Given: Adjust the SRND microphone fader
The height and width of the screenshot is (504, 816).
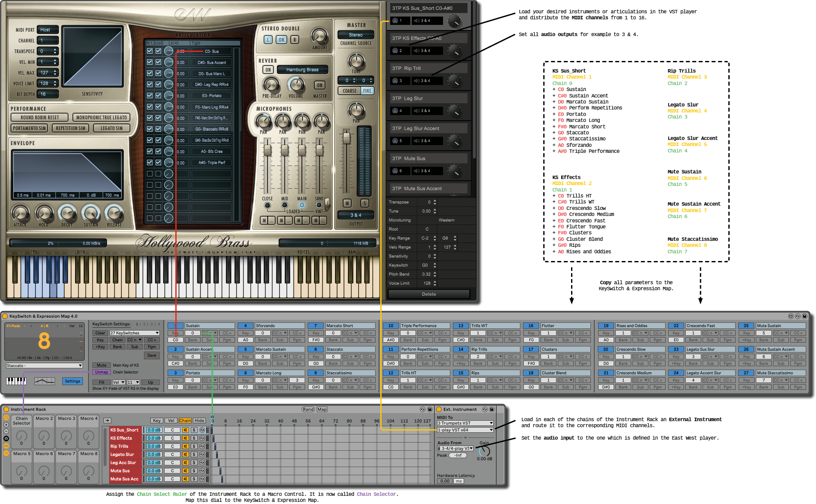Looking at the screenshot, I should click(319, 150).
